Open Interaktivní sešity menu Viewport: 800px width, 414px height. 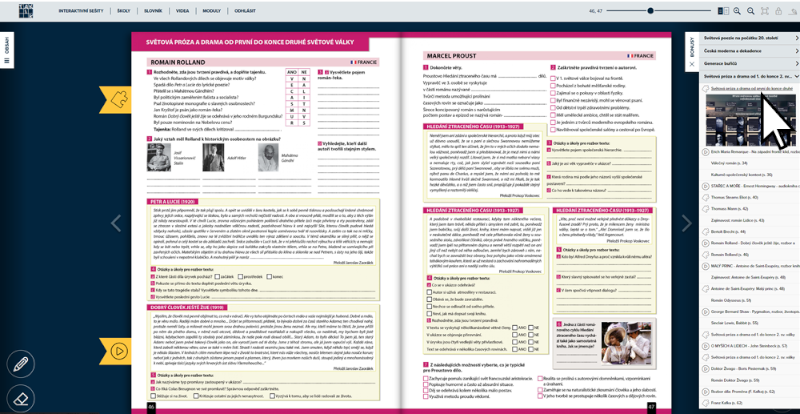tap(82, 11)
